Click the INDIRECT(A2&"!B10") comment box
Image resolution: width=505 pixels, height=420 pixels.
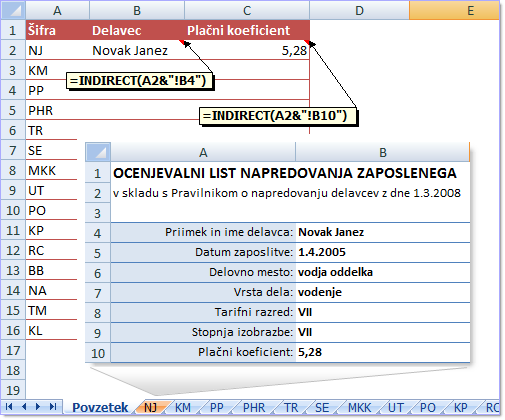coord(278,116)
